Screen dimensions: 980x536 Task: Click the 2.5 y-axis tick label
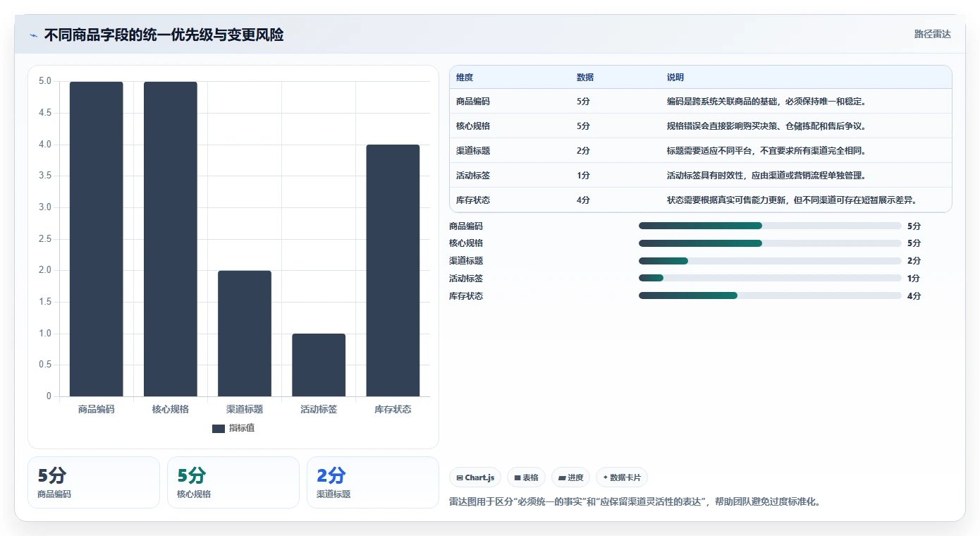tap(45, 239)
